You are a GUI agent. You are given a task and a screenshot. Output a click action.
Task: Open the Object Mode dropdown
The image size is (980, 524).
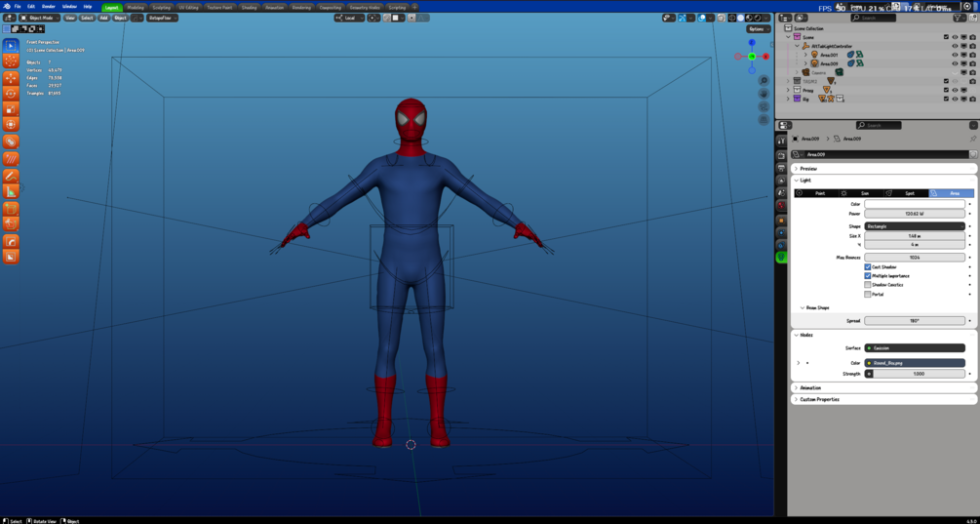click(x=40, y=18)
